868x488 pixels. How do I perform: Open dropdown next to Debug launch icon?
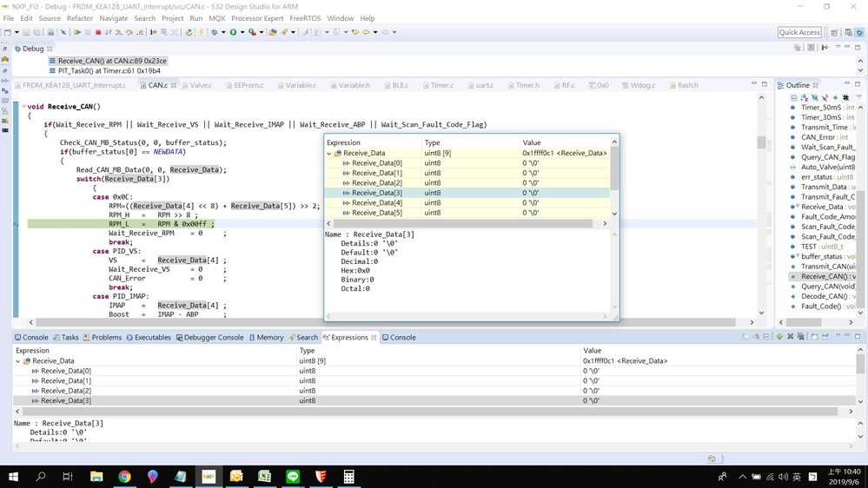point(223,32)
